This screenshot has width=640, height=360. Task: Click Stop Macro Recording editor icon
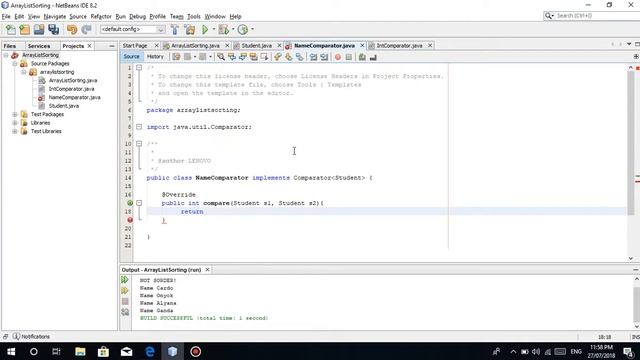coord(349,57)
